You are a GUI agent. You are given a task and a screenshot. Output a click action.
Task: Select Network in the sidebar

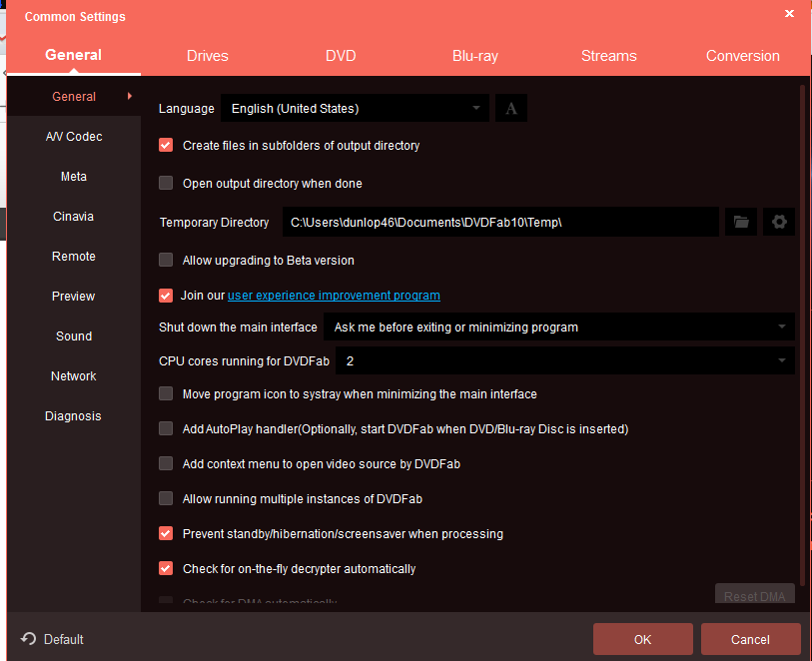(x=74, y=375)
